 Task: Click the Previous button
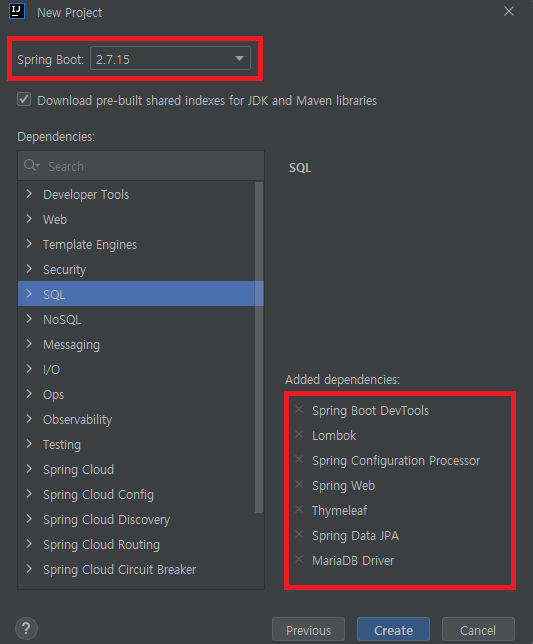pos(308,630)
